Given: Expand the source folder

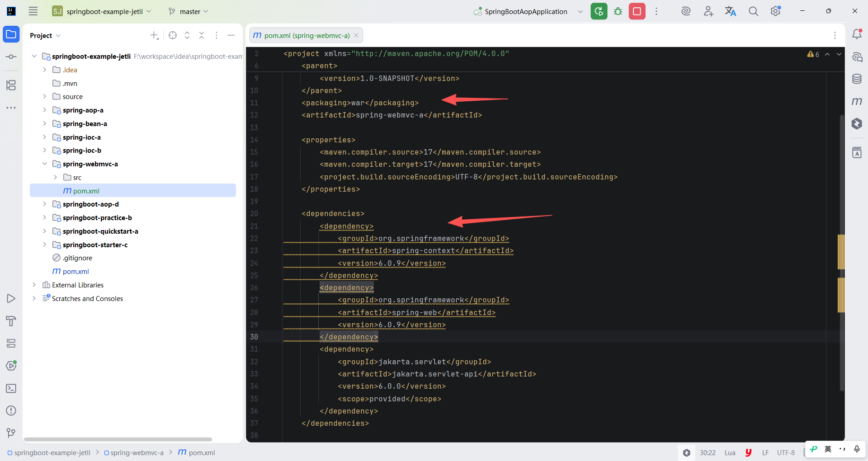Looking at the screenshot, I should pyautogui.click(x=44, y=96).
